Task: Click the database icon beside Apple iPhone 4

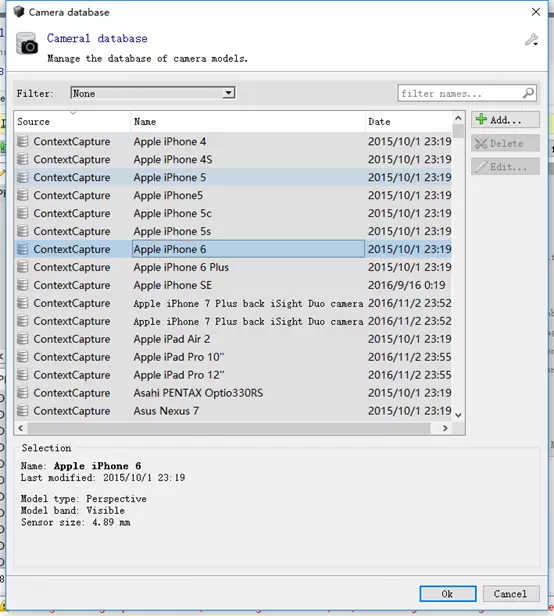Action: click(x=23, y=141)
